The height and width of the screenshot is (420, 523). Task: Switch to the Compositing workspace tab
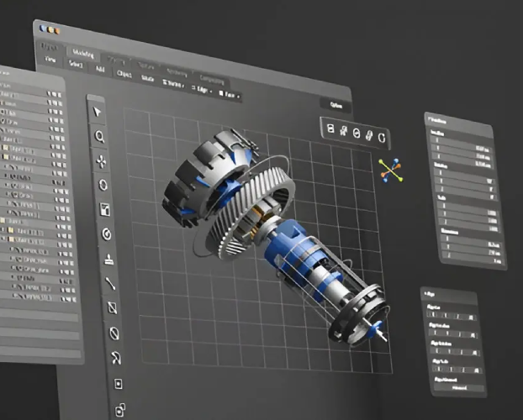pos(212,80)
